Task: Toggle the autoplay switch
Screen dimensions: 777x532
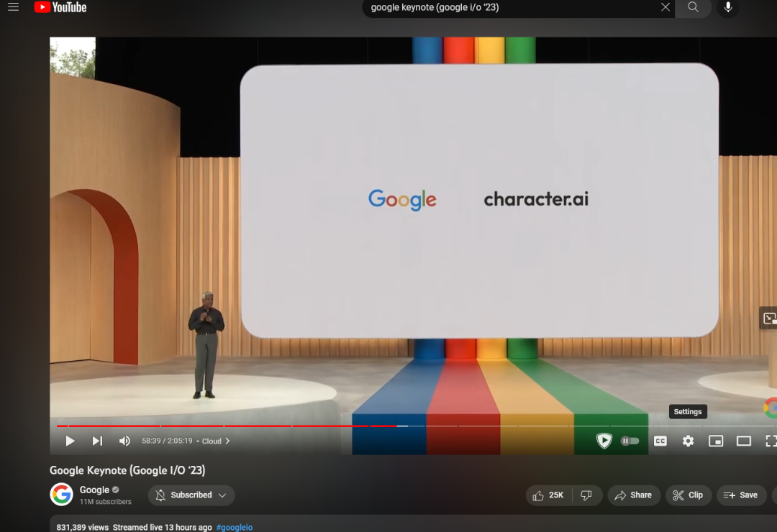Action: point(630,441)
